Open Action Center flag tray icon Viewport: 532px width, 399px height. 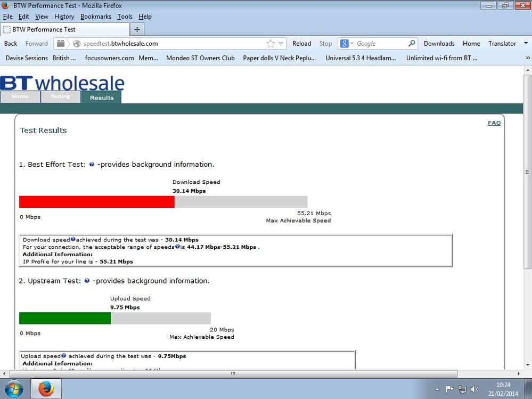click(x=449, y=389)
